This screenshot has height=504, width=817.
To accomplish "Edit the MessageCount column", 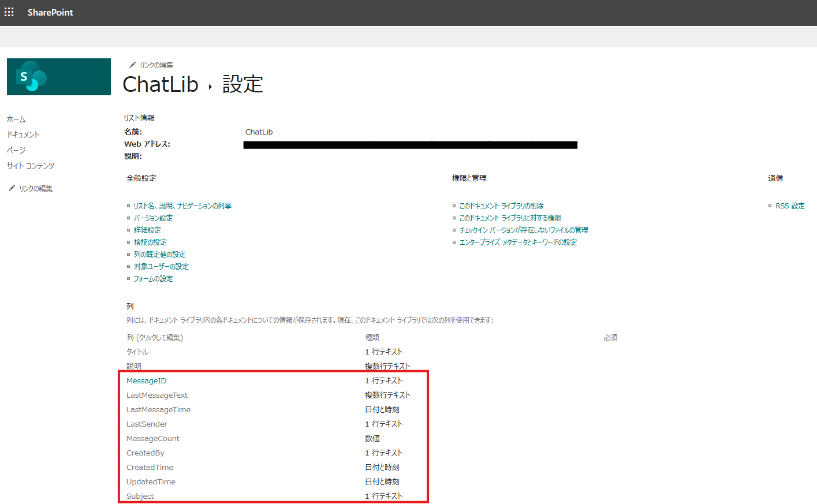I will pos(153,439).
